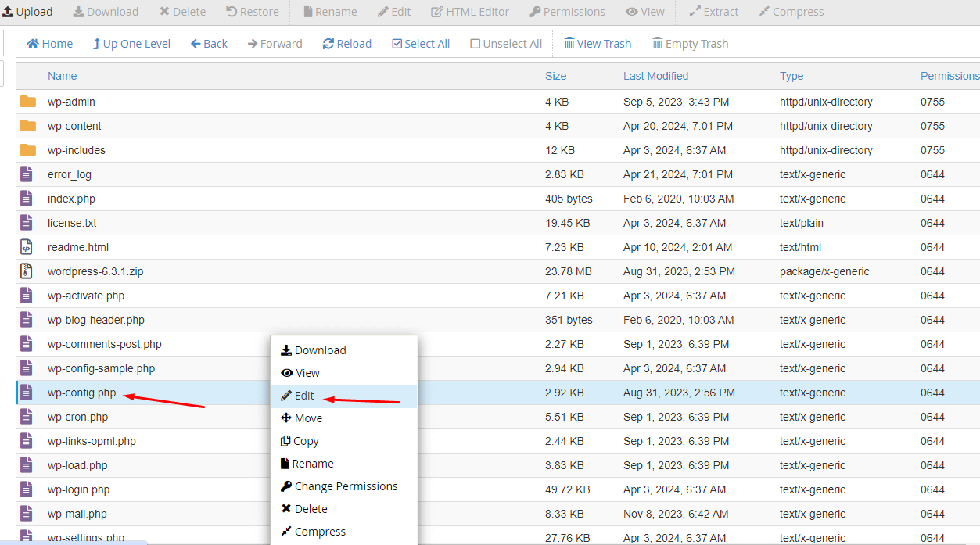The image size is (980, 545).
Task: Open the HTML Editor tool
Action: click(x=470, y=12)
